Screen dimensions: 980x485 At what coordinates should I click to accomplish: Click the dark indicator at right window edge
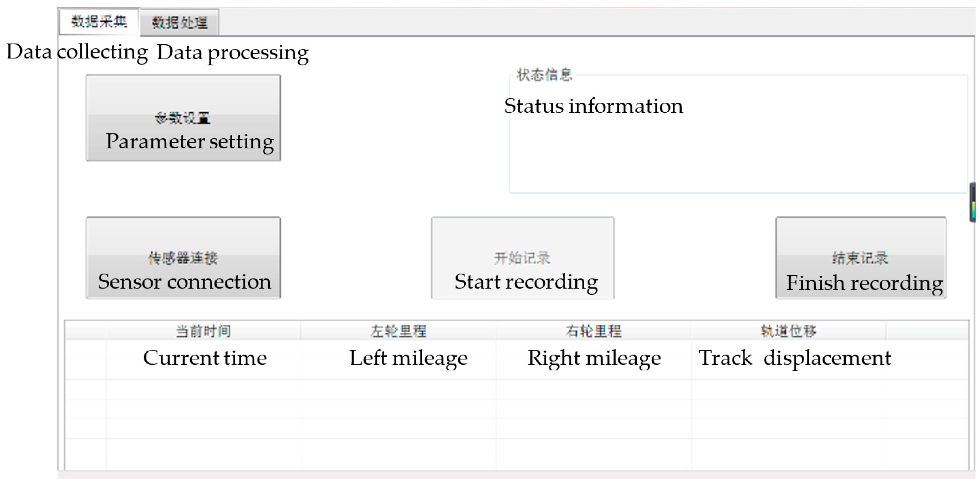[x=973, y=202]
